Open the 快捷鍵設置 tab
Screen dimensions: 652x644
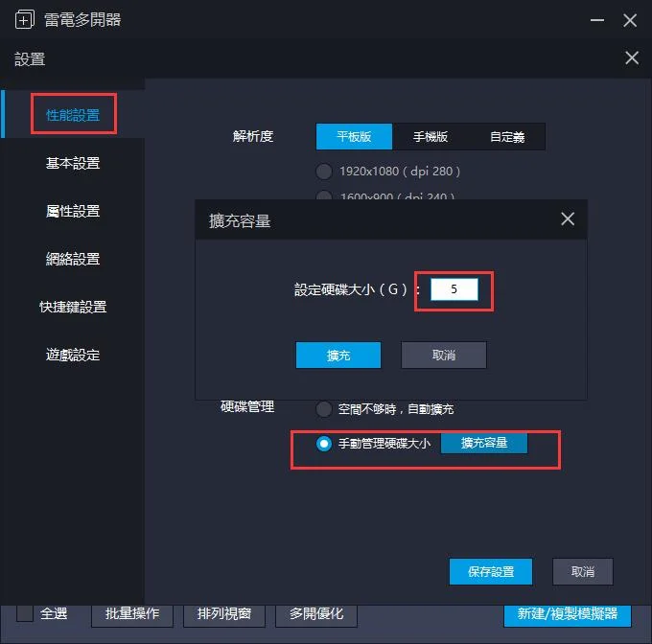tap(73, 307)
